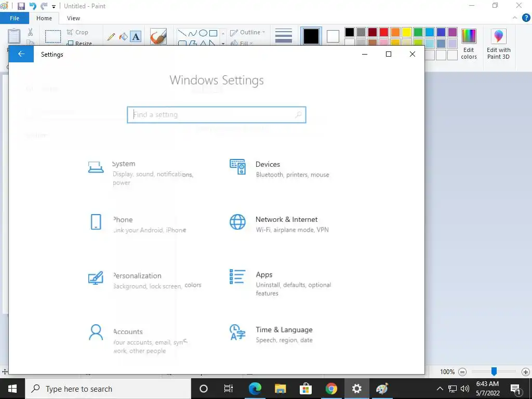Select the Fill with color bucket tool
This screenshot has height=399, width=532.
point(124,36)
